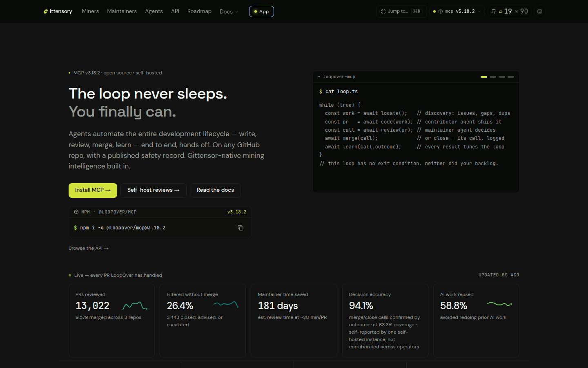588x368 pixels.
Task: Click the Filtered without merge sparkline
Action: (226, 304)
